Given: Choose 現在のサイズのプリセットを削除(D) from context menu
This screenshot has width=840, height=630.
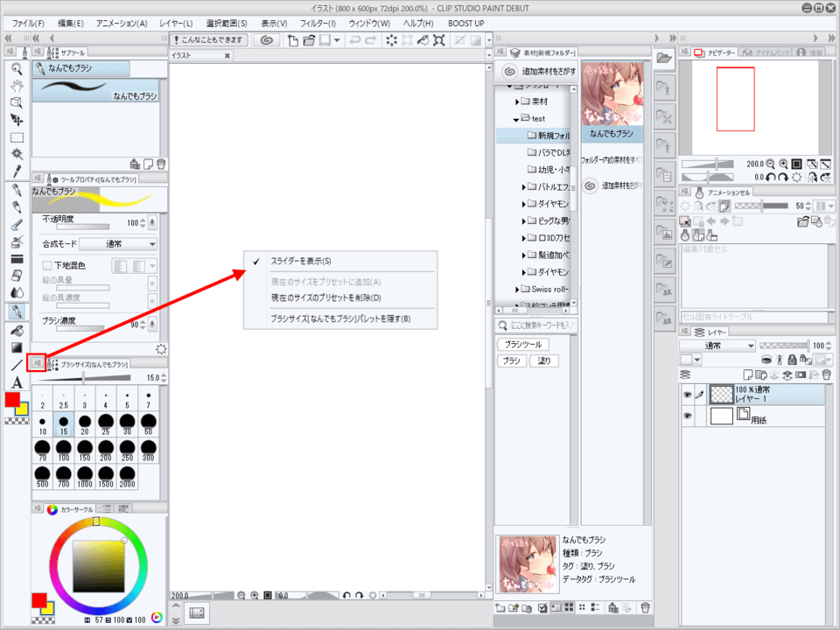Looking at the screenshot, I should click(x=325, y=297).
